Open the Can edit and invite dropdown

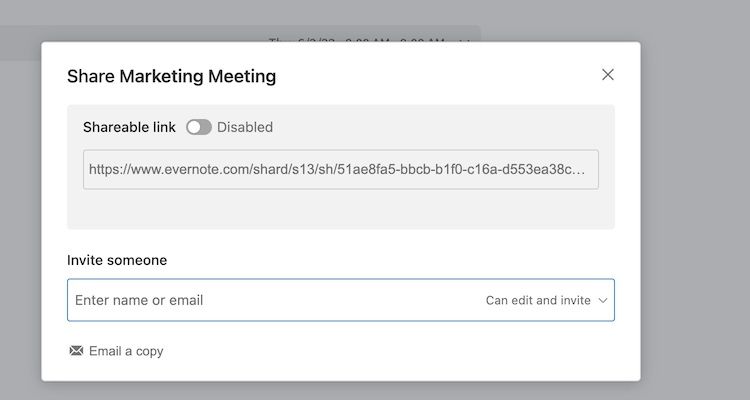pos(540,300)
